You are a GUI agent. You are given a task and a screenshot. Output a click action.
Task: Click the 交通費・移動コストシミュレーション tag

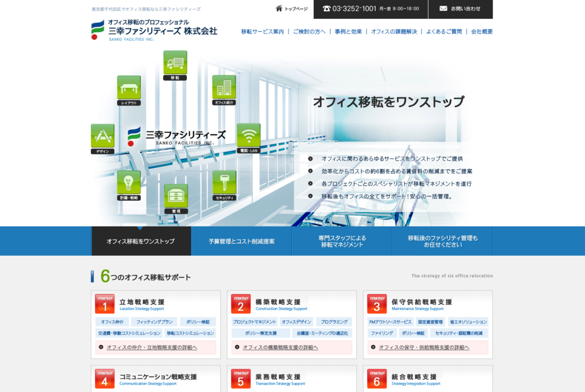pyautogui.click(x=130, y=333)
